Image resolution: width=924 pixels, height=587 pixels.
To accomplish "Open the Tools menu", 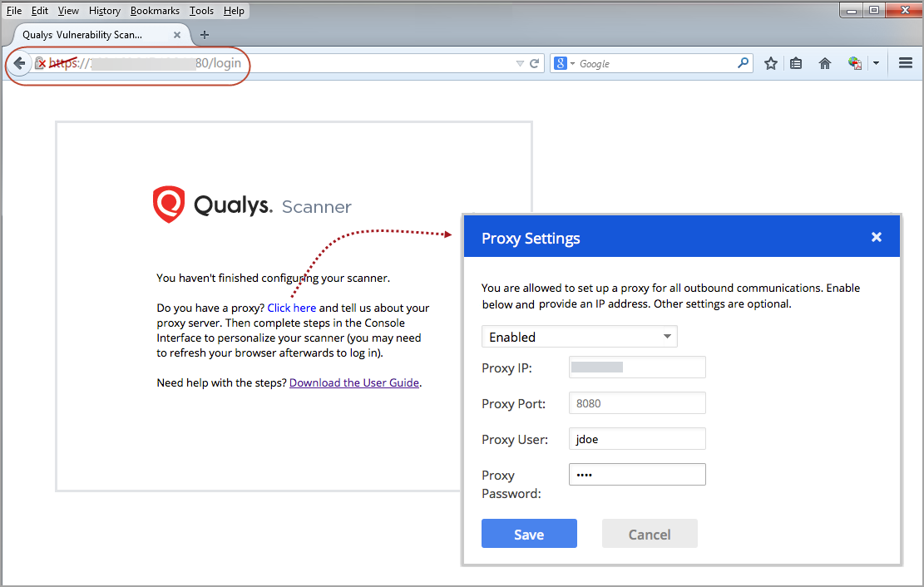I will (201, 11).
